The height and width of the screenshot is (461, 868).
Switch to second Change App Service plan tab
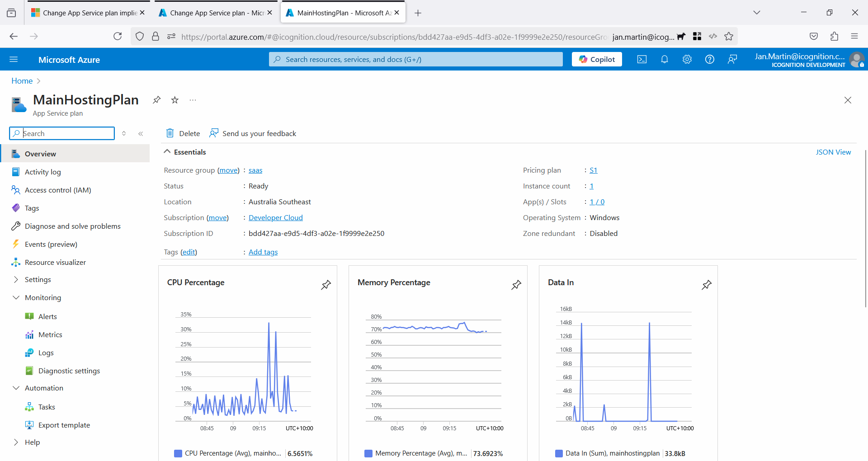215,13
